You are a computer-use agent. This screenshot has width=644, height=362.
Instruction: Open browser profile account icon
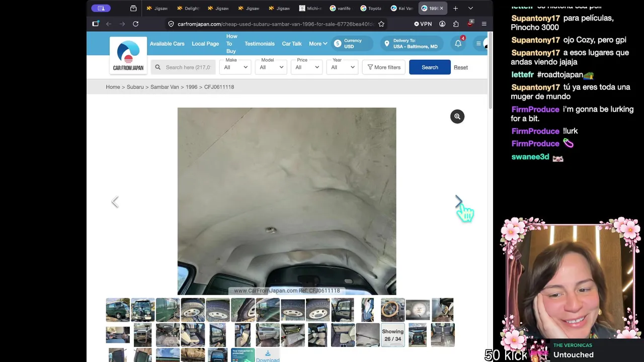(442, 24)
